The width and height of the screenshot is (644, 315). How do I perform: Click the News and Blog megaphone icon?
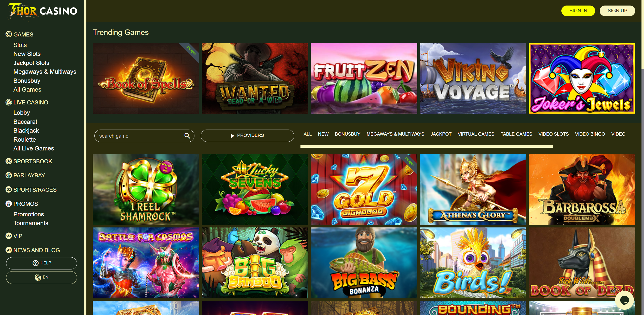pos(9,250)
